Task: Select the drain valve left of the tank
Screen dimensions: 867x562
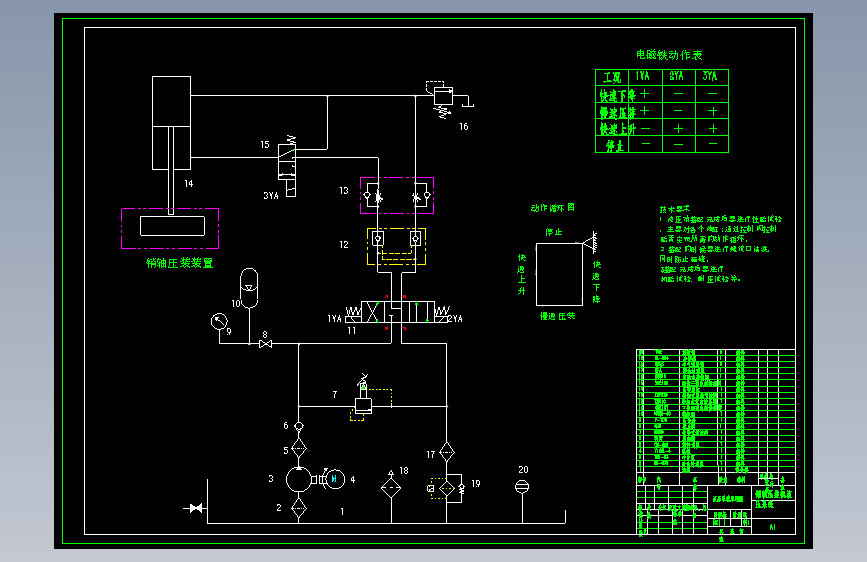Action: coord(195,508)
